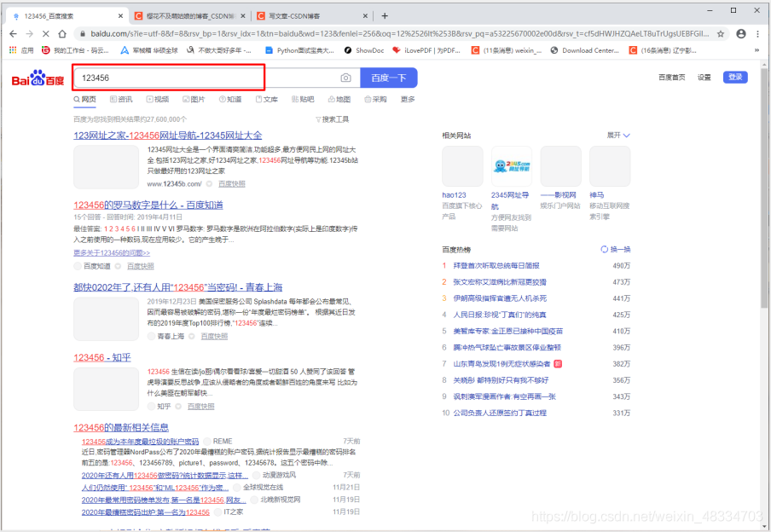Open hao123 related site
Screen dimensions: 771x532
pyautogui.click(x=454, y=195)
